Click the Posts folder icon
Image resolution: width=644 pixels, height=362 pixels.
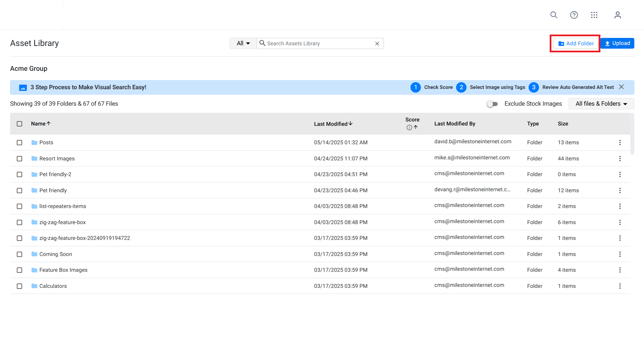[x=34, y=143]
